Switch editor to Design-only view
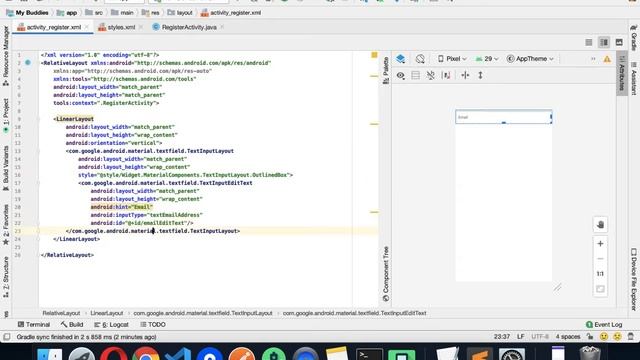 coord(619,42)
